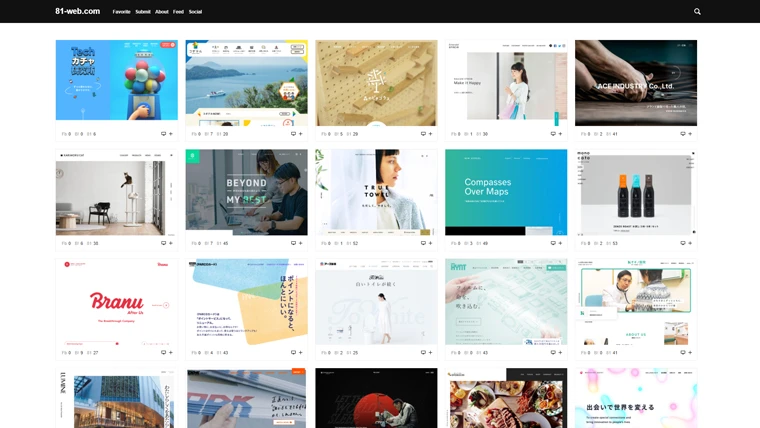Open the RYNT film thumbnail
Image resolution: width=760 pixels, height=428 pixels.
tap(506, 302)
